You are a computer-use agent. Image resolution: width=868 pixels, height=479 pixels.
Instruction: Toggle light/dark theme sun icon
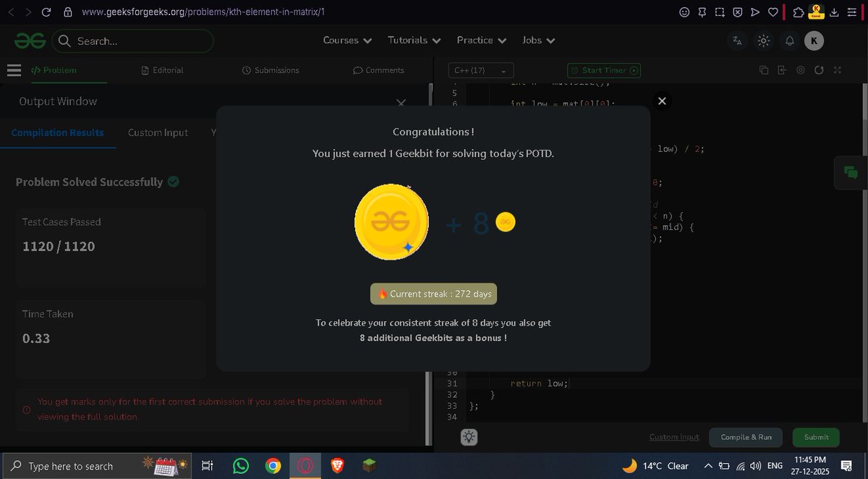pos(763,41)
